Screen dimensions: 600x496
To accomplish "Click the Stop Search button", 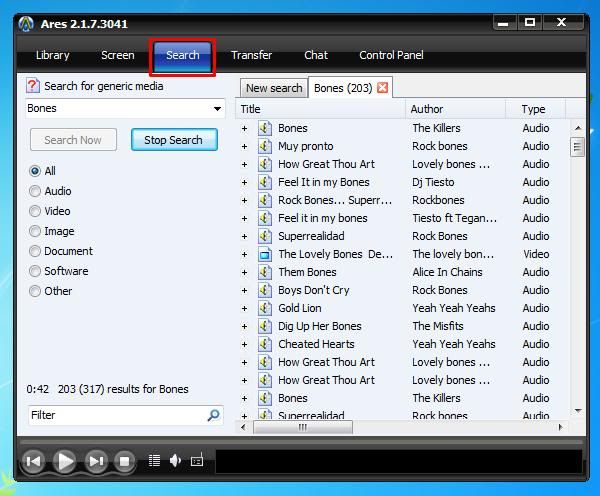I will click(x=173, y=140).
